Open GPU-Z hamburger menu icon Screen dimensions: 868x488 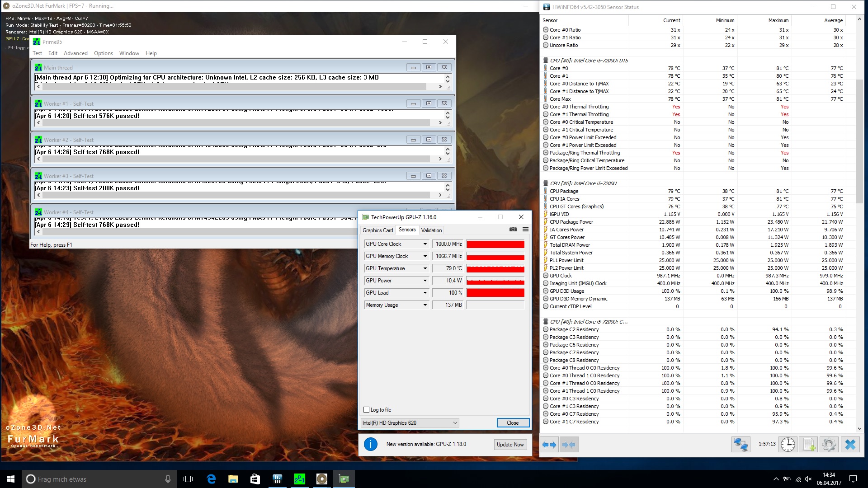tap(525, 230)
